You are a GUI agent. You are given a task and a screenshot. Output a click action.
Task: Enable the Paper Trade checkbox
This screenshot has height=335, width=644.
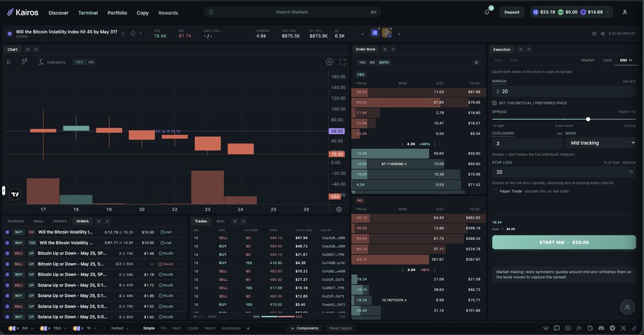coord(495,191)
